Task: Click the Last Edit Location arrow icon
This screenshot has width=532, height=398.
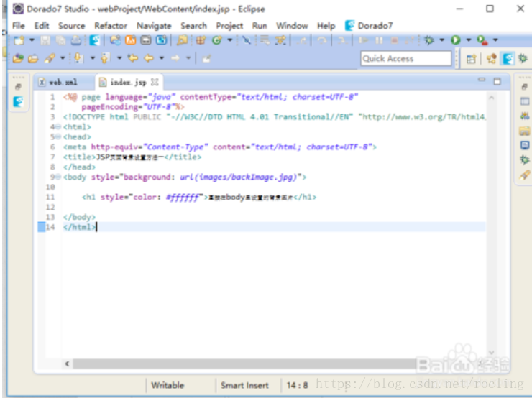Action: 133,58
